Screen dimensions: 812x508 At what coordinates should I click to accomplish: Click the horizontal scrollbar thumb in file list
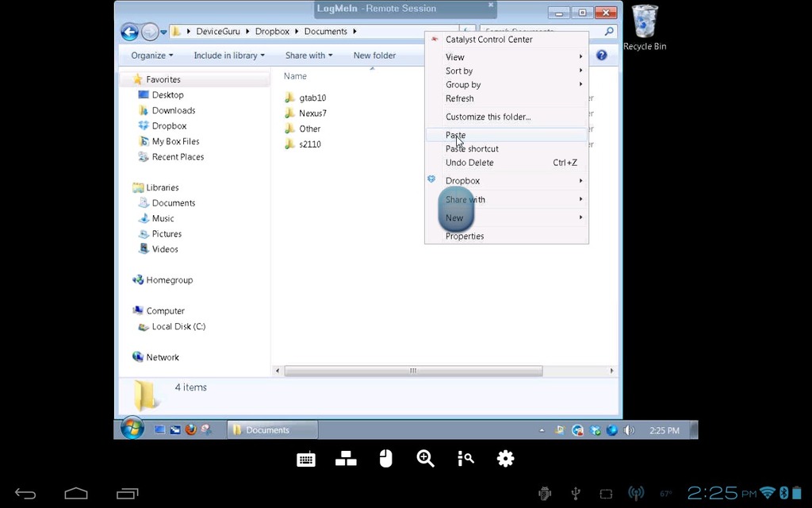pos(413,371)
